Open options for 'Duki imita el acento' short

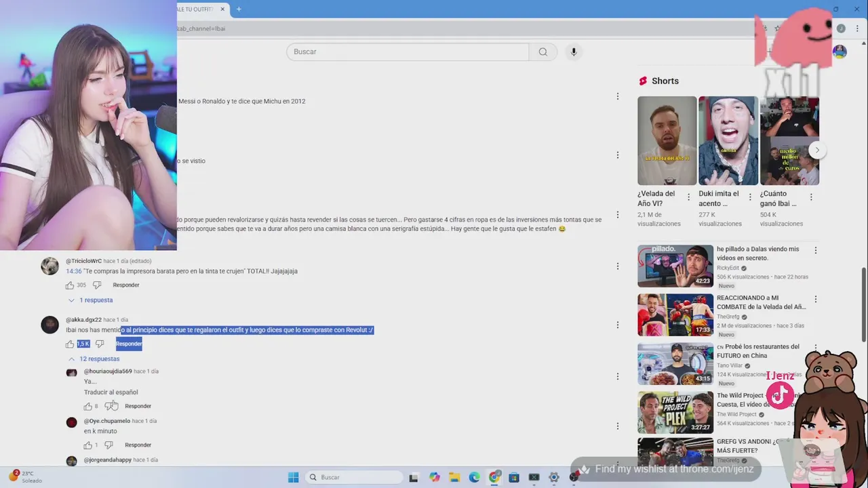click(750, 197)
